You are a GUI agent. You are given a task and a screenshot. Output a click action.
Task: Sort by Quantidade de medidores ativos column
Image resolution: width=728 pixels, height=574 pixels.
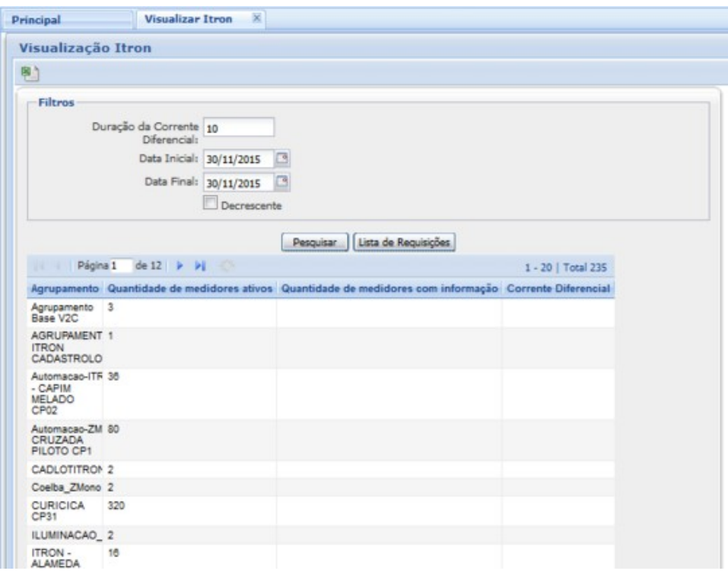tap(190, 289)
